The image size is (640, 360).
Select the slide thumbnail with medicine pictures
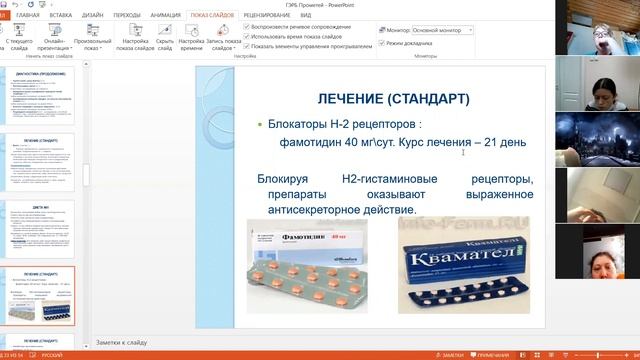[38, 296]
